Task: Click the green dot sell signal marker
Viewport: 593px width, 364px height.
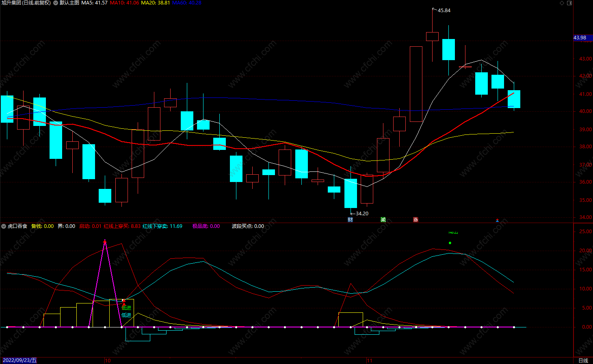Action: click(450, 243)
